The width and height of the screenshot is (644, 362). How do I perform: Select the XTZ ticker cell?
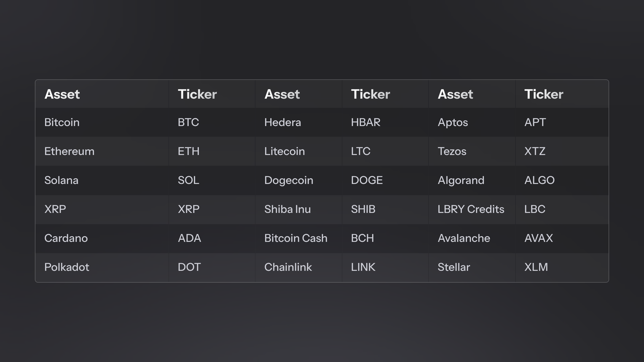pos(535,151)
